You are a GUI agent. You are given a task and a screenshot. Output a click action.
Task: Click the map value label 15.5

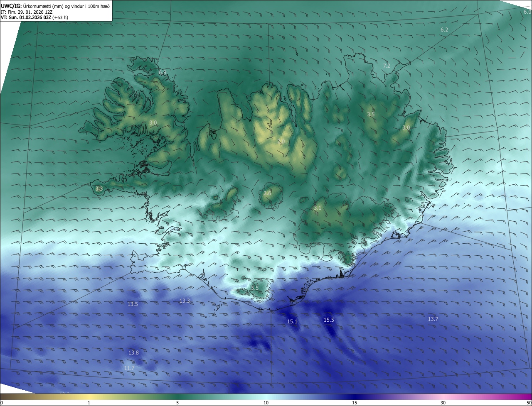pos(329,320)
